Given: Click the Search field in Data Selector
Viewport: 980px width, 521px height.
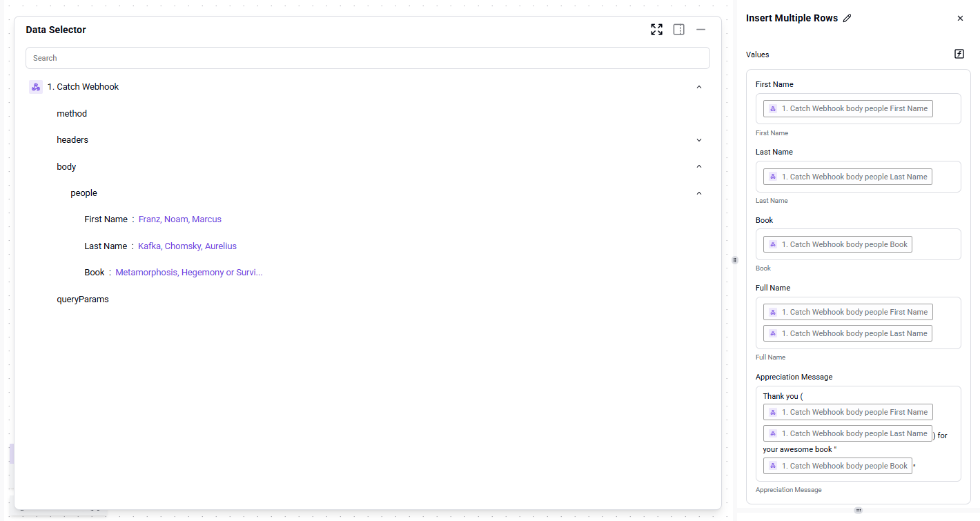Looking at the screenshot, I should click(368, 58).
